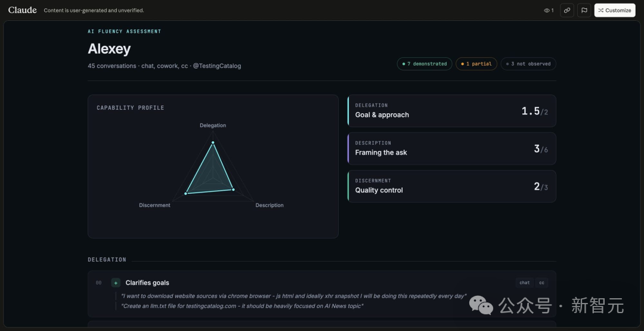This screenshot has height=331, width=644.
Task: Open the Delegation Goal & approach card
Action: (x=452, y=111)
